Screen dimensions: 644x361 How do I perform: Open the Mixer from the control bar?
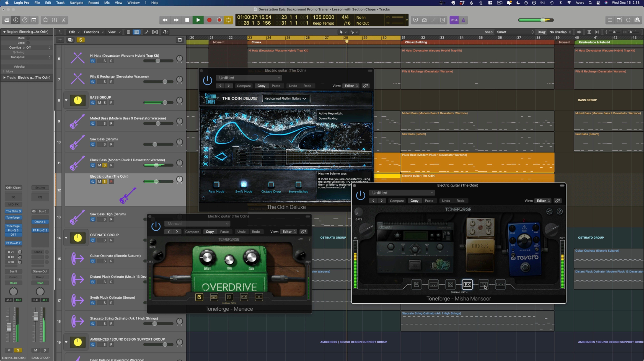(54, 20)
